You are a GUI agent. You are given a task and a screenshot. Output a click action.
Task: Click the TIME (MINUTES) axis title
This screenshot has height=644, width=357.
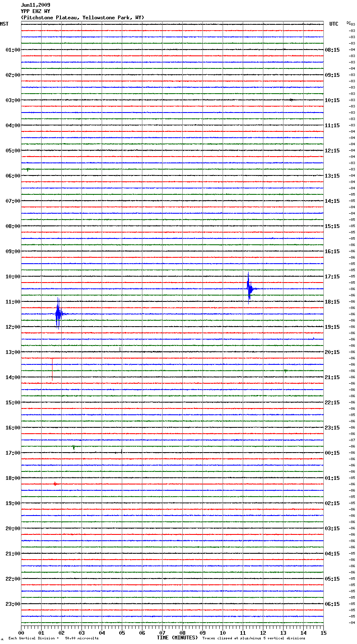[177, 638]
